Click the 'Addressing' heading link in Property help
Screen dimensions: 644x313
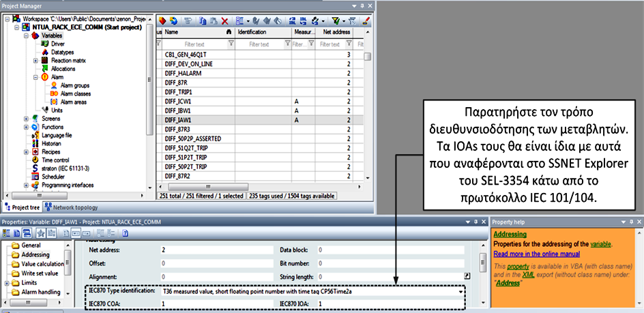click(510, 234)
